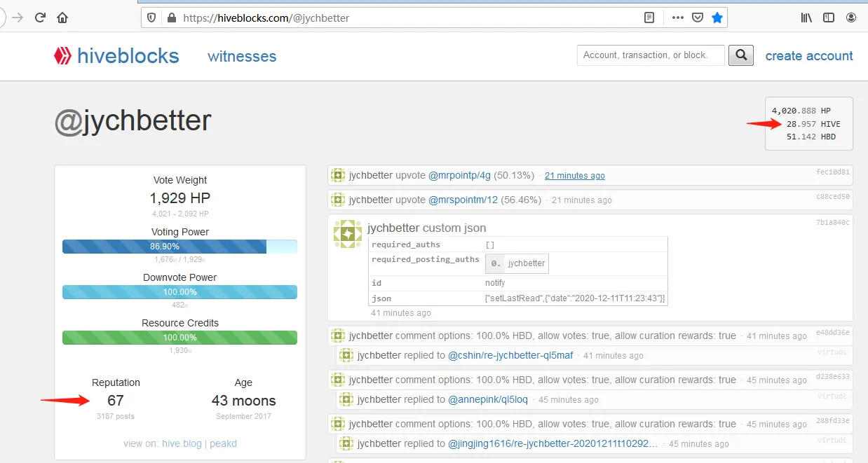Click the notify id value

pyautogui.click(x=495, y=283)
